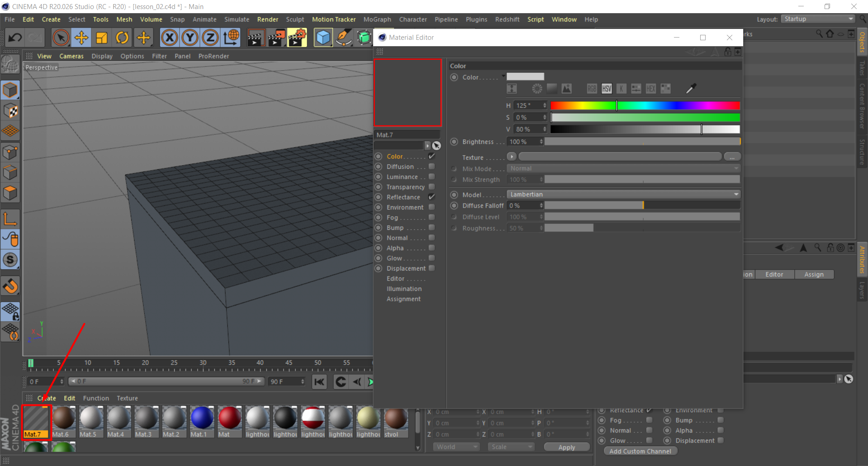Select the Rotate tool
Viewport: 868px width, 466px height.
[122, 38]
